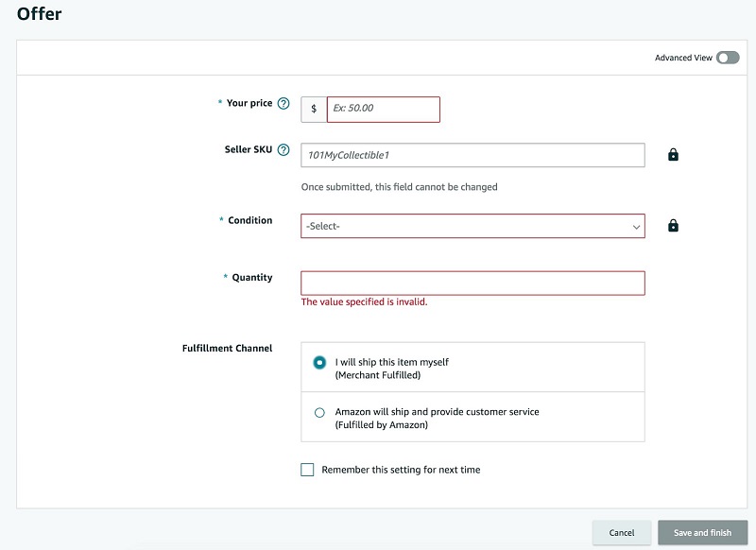Click the help icon next to Seller SKU

pos(283,150)
